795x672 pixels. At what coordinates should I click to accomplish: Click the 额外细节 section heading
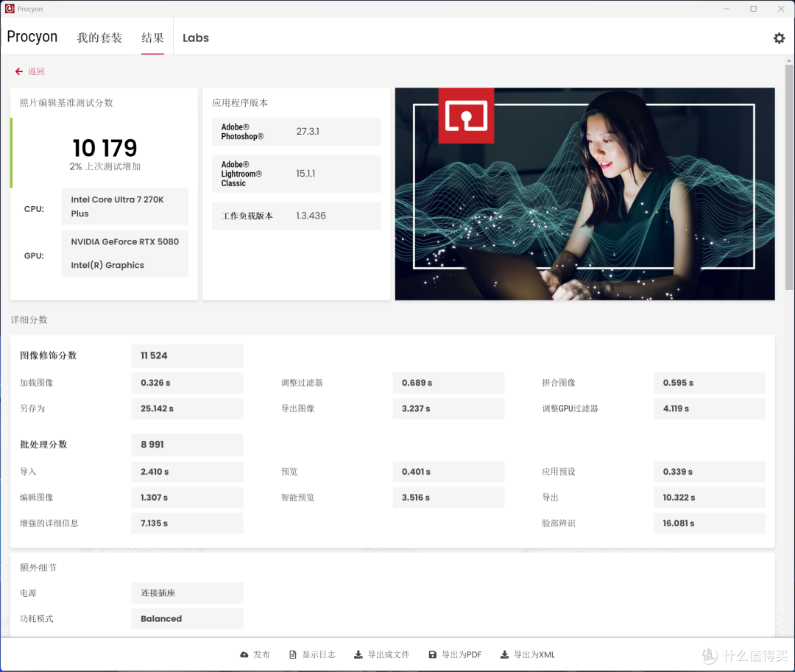(x=38, y=567)
